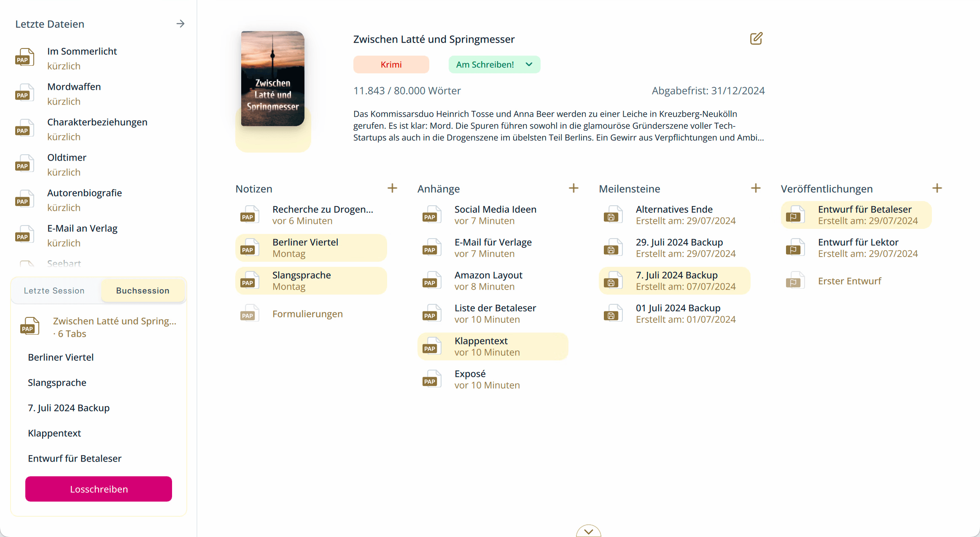Click the PAP icon of Formulierungen note
Screen dimensions: 980x537
point(250,313)
